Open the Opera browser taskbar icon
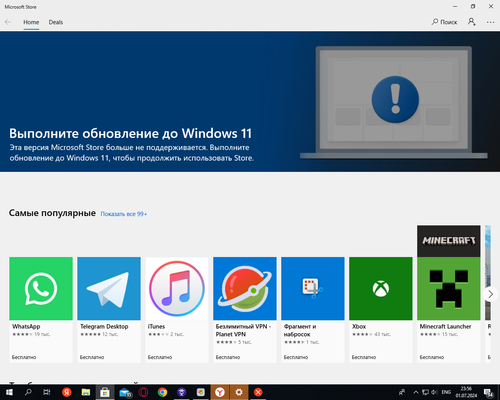This screenshot has width=500, height=400. click(143, 392)
